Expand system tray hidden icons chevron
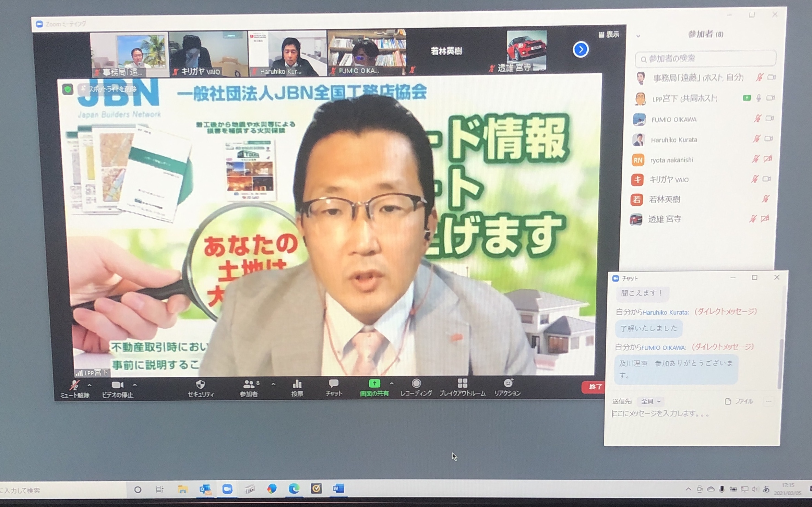Image resolution: width=812 pixels, height=507 pixels. coord(688,490)
